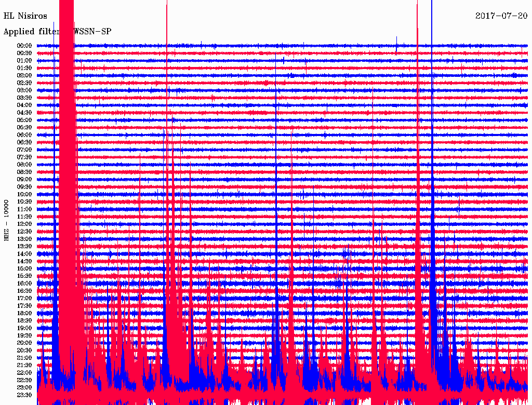Select the 14:00 time label
This screenshot has height=405, width=532.
pyautogui.click(x=24, y=254)
